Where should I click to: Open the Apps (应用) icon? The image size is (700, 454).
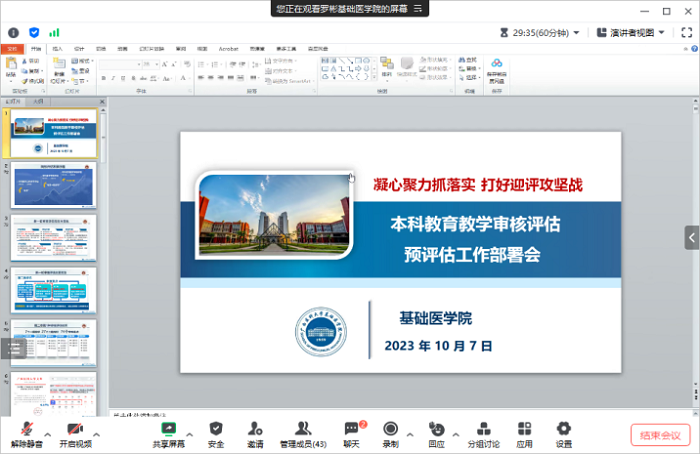click(x=524, y=432)
